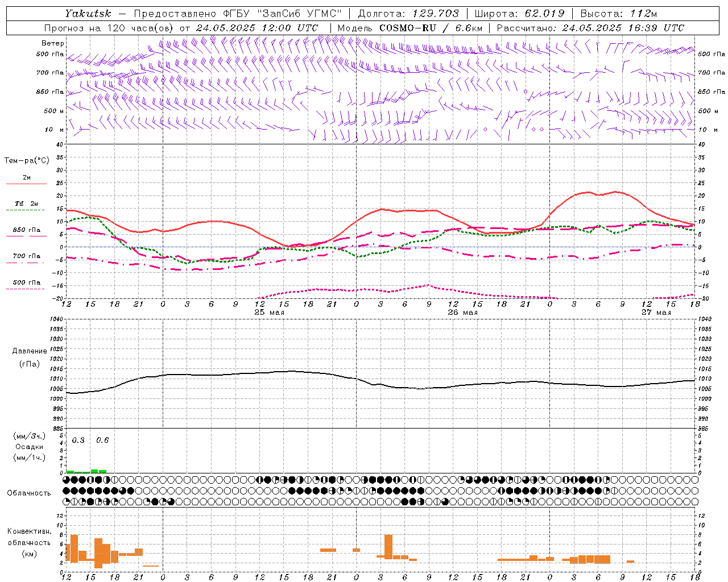Viewport: 728px width, 582px height.
Task: Click the Давление pressure panel label
Action: [x=30, y=351]
